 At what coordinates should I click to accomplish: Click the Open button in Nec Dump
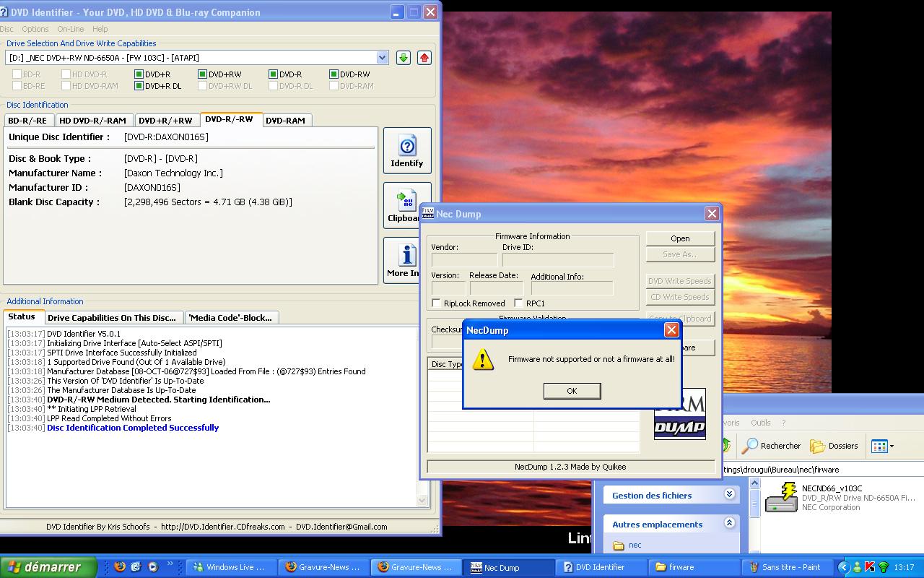[680, 238]
